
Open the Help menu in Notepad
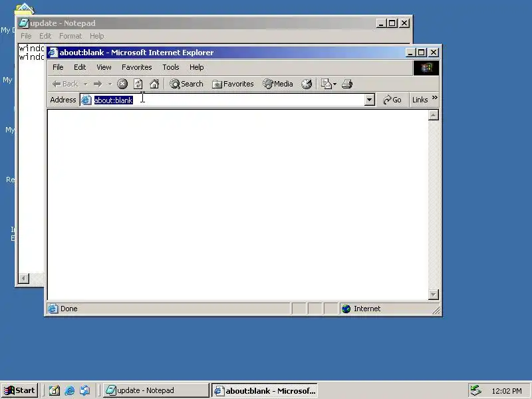pyautogui.click(x=96, y=36)
